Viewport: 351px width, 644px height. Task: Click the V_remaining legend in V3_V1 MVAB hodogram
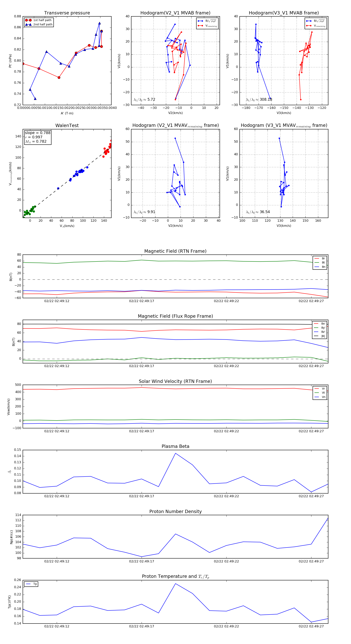point(316,26)
